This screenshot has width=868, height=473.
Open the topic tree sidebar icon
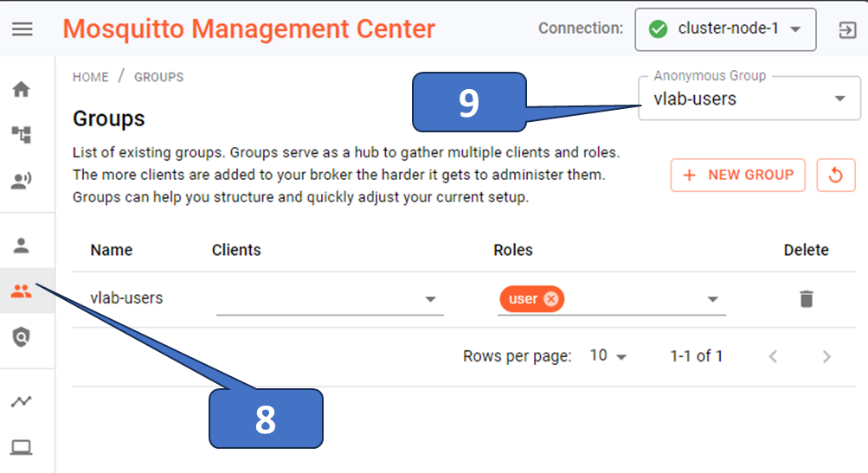pos(21,134)
